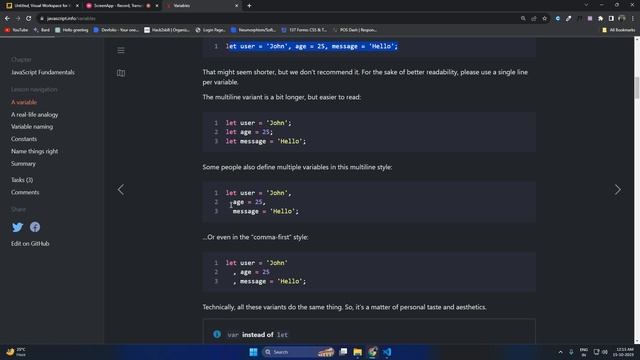
Task: Go to 'A variable' section
Action: [x=24, y=102]
